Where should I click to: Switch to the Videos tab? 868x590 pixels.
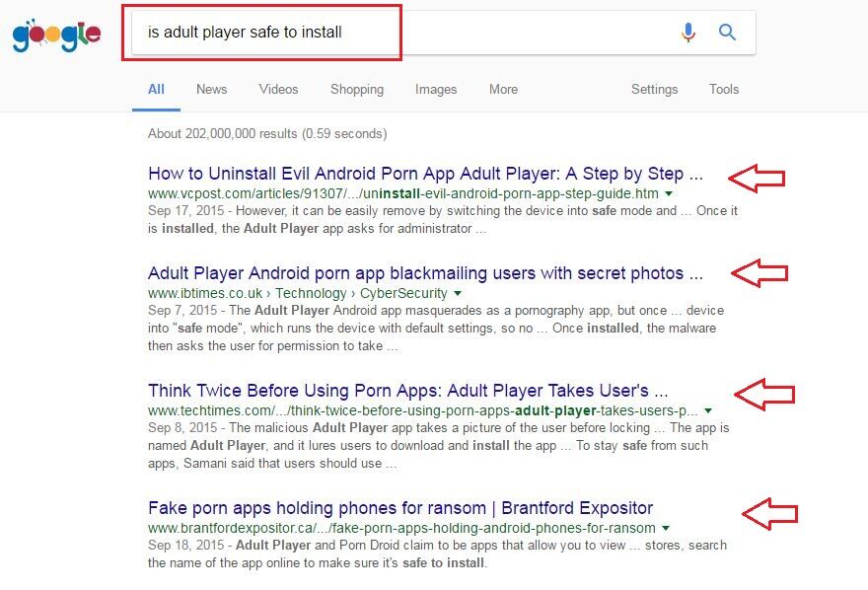(x=278, y=89)
